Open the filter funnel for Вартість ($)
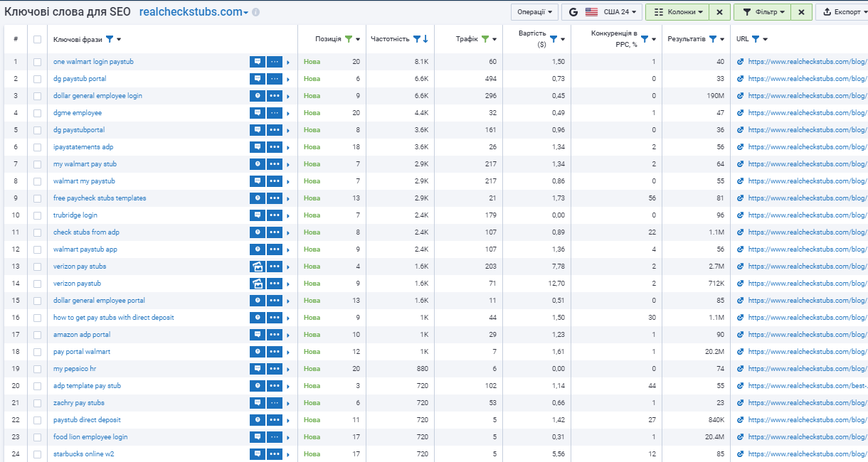The image size is (868, 462). click(554, 39)
